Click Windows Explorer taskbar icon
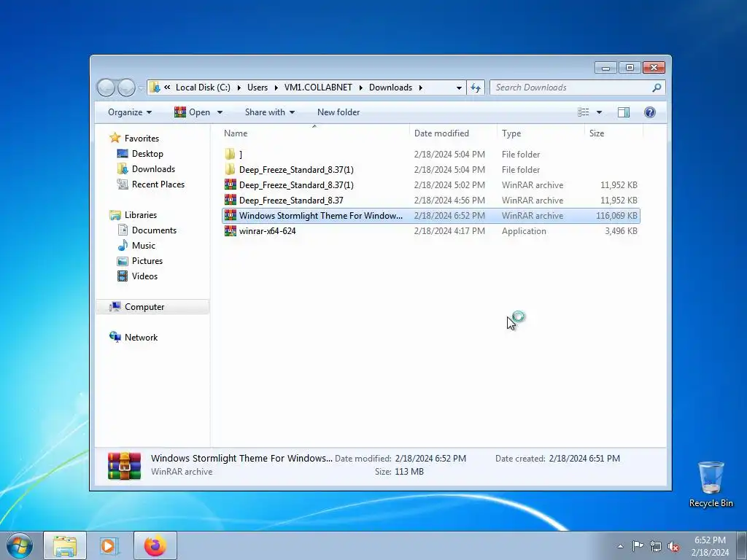Viewport: 747px width, 560px height. pos(65,545)
